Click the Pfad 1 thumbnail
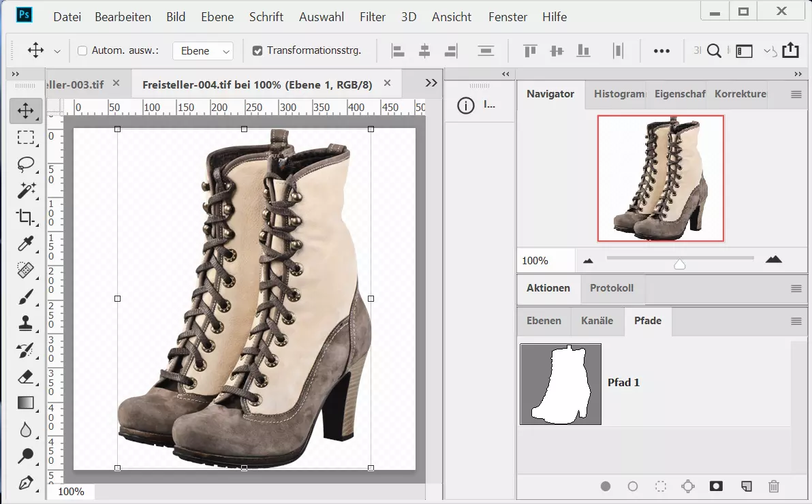This screenshot has height=504, width=812. 561,383
